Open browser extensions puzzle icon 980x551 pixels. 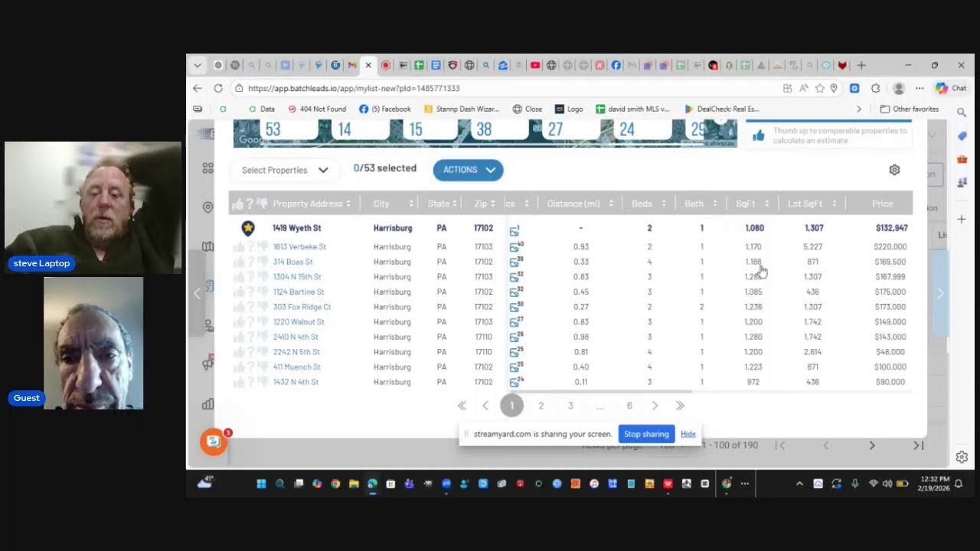click(x=876, y=88)
